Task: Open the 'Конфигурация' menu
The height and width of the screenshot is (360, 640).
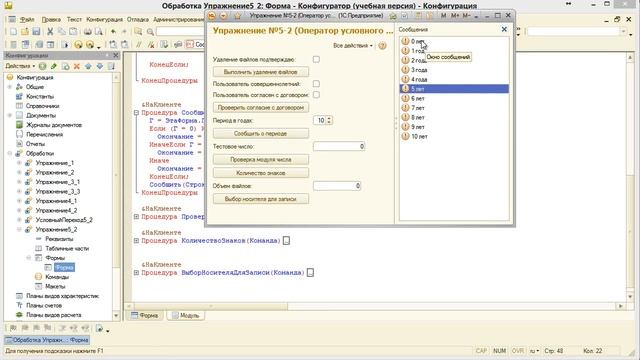Action: tap(104, 19)
